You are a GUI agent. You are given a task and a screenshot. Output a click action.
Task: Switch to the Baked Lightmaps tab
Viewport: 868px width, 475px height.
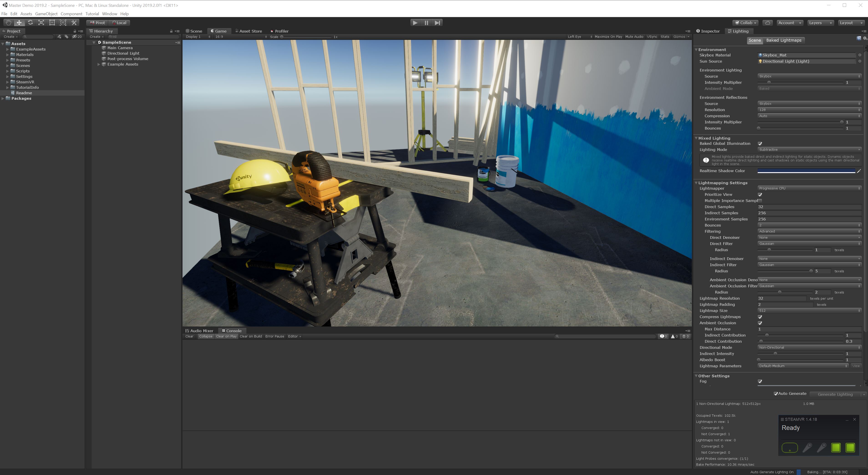pos(784,40)
